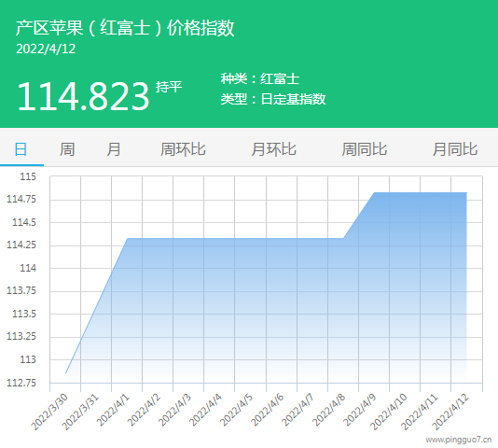Open the 周同比 tab

tap(365, 148)
